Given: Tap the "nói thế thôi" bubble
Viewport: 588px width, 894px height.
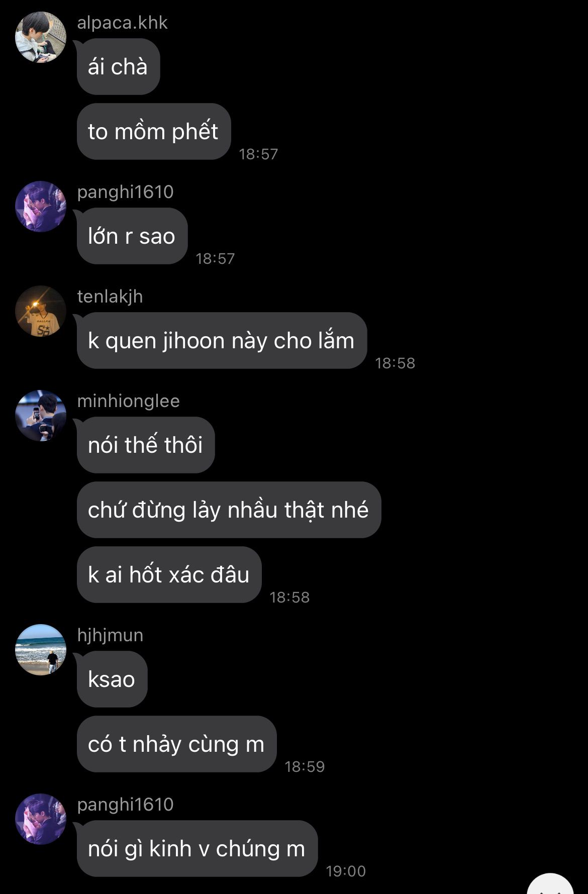Looking at the screenshot, I should pos(146,445).
